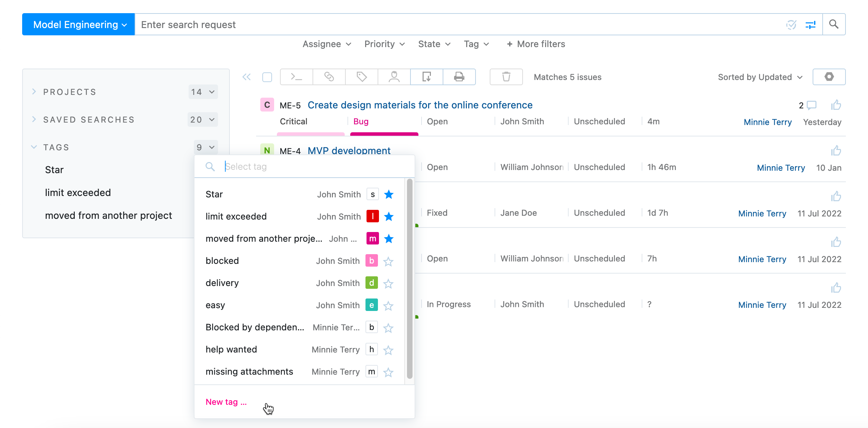The image size is (868, 428).
Task: Open the Model Engineering project dropdown
Action: click(x=79, y=24)
